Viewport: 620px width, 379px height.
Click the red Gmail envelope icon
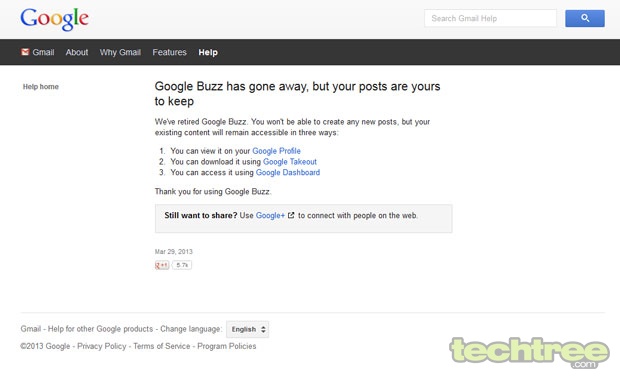25,52
